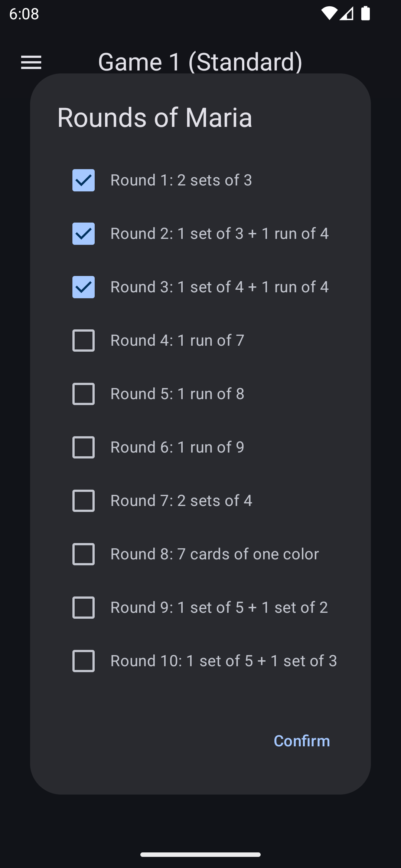Screen dimensions: 401x868
Task: Tap the battery status icon
Action: pos(366,14)
